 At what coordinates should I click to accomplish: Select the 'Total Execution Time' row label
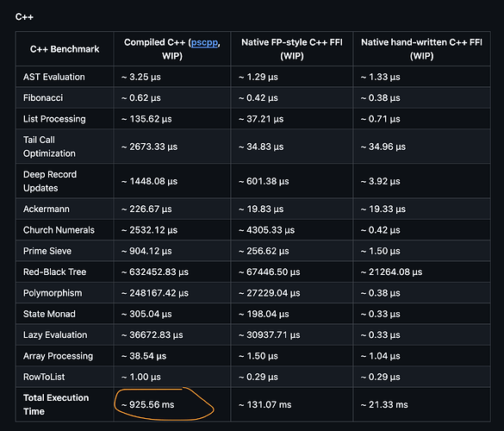pos(56,404)
